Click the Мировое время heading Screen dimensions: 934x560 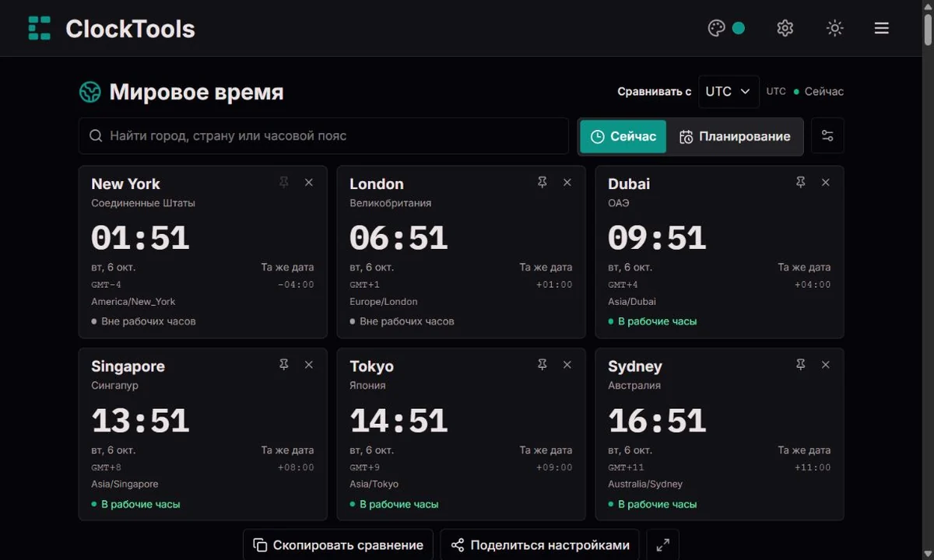coord(196,93)
